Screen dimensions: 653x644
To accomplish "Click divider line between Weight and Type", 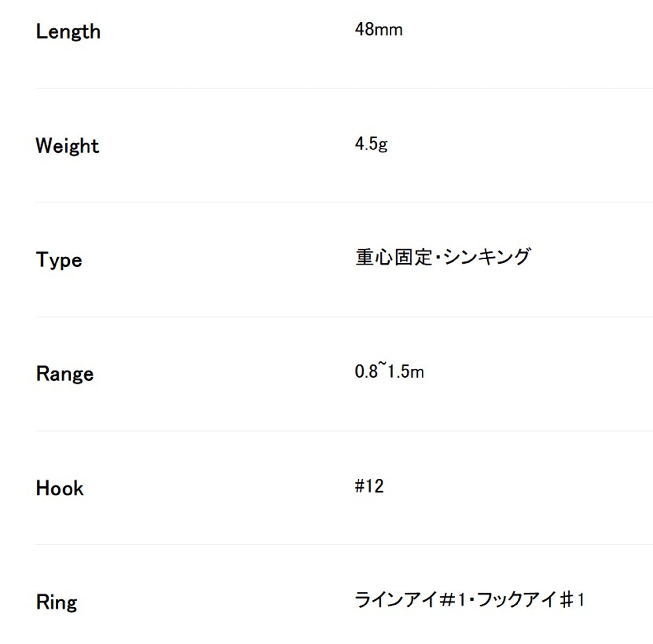I will [344, 202].
